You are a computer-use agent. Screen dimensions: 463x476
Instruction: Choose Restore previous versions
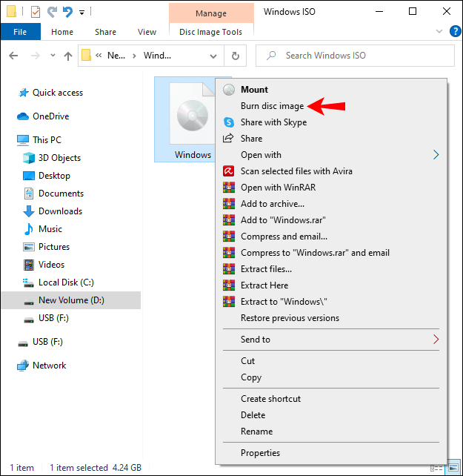pyautogui.click(x=331, y=318)
